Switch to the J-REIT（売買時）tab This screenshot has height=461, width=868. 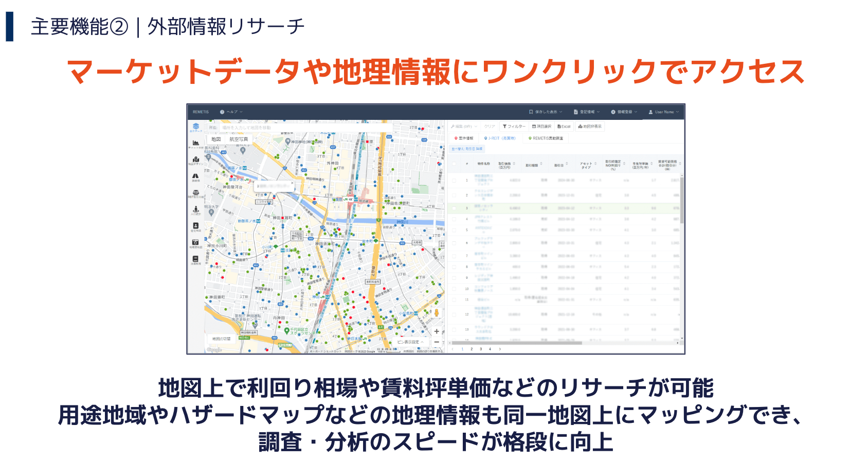pos(500,138)
